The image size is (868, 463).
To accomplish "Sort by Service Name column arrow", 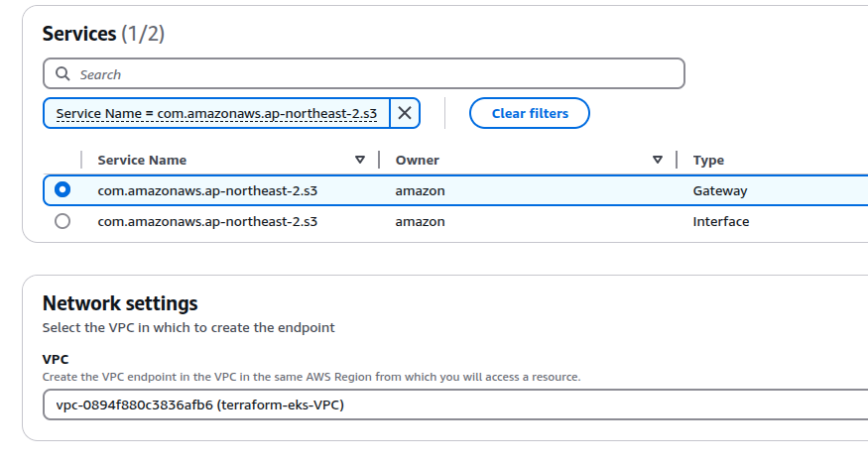I will (360, 160).
